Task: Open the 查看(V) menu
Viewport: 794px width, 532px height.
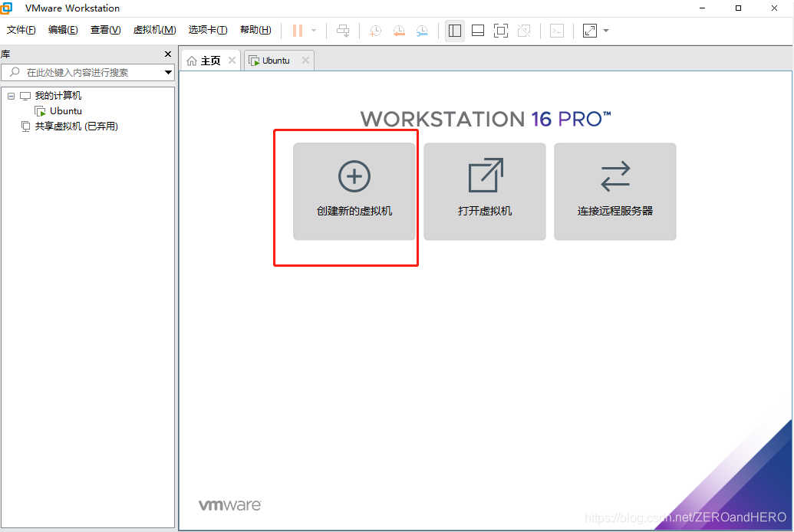Action: [105, 30]
